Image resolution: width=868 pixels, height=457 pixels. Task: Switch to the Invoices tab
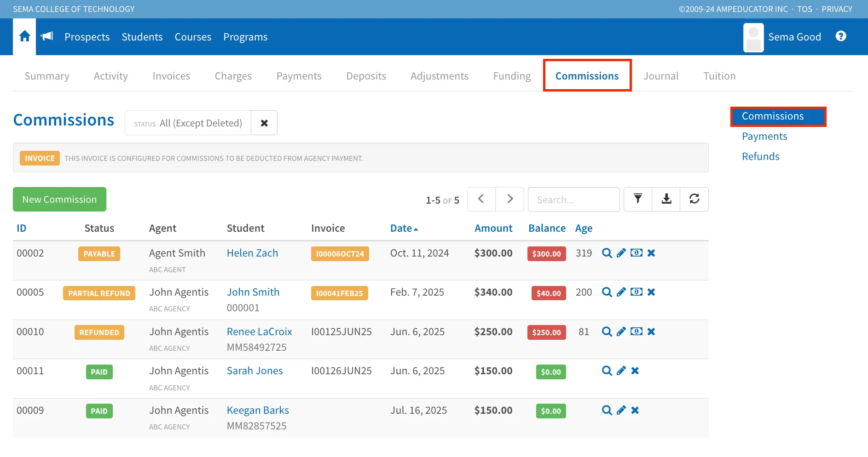coord(171,76)
